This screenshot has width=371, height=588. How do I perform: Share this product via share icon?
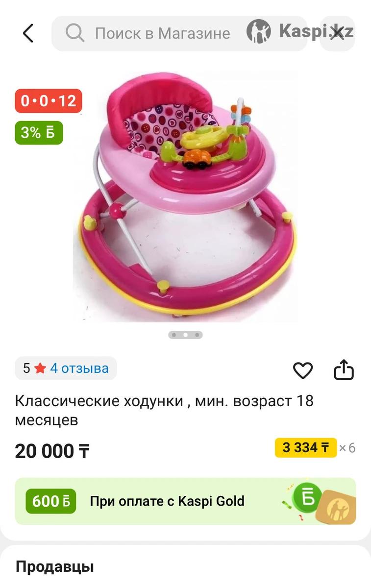pos(344,370)
